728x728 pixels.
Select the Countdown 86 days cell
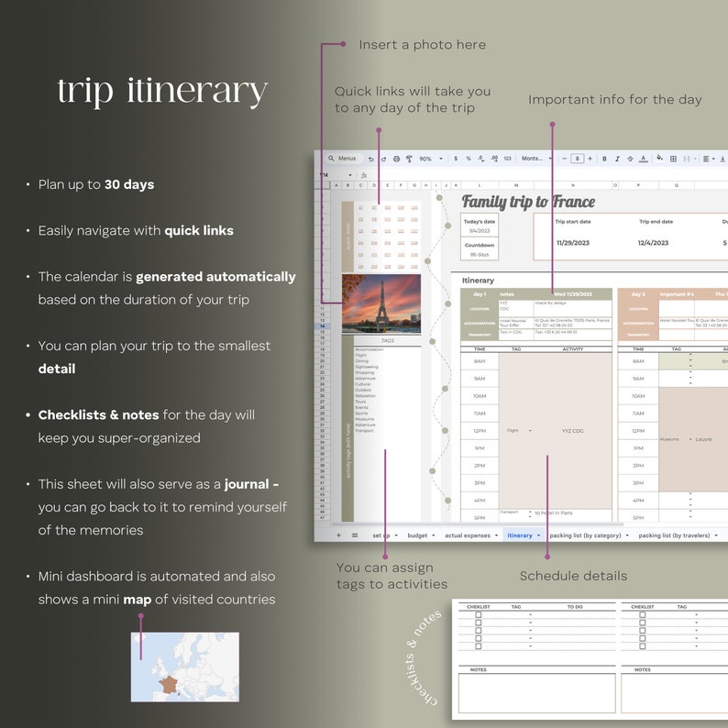tap(480, 254)
